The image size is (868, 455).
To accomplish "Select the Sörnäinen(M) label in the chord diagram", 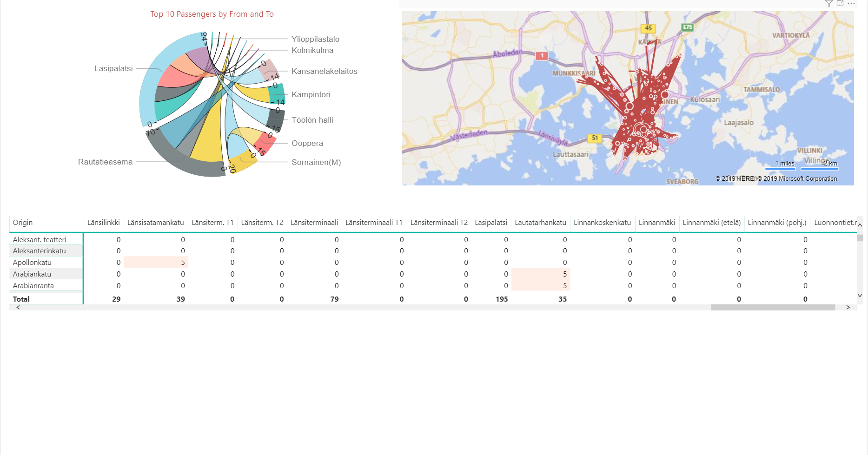I will coord(316,162).
